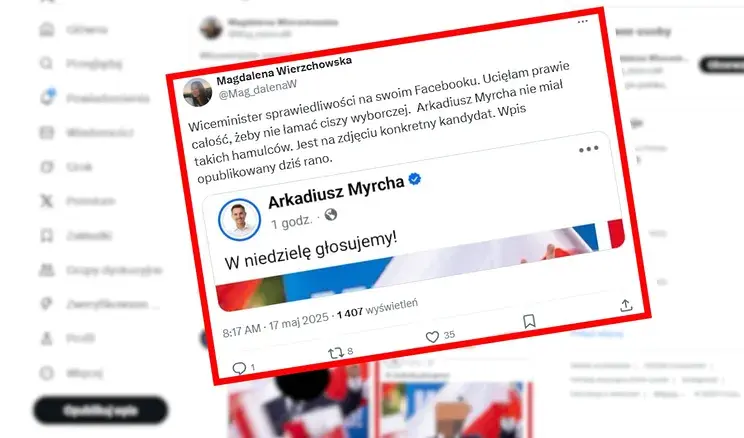Open the three-dot menu on Facebook post
744x438 pixels.
click(588, 149)
